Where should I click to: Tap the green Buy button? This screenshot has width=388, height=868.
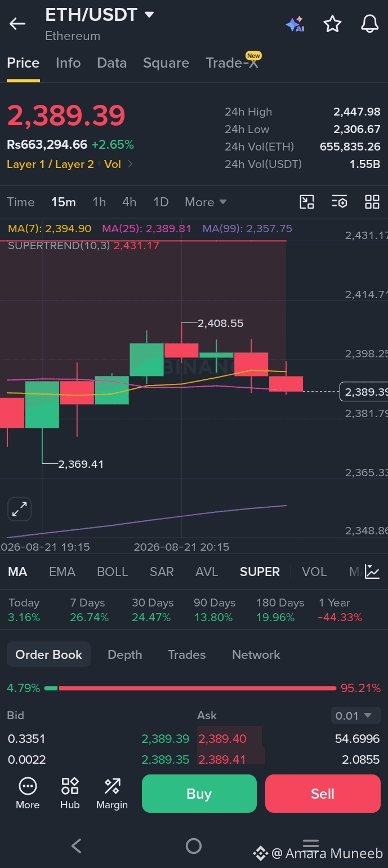click(x=199, y=794)
